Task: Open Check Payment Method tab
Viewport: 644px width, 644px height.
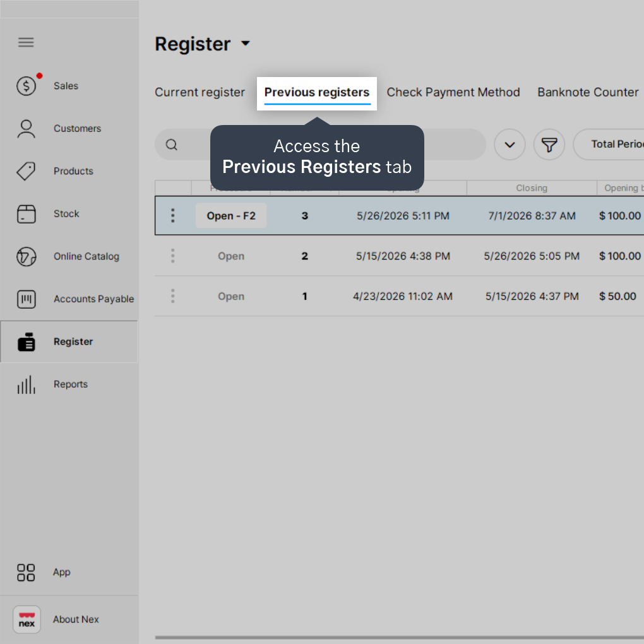Action: coord(453,92)
